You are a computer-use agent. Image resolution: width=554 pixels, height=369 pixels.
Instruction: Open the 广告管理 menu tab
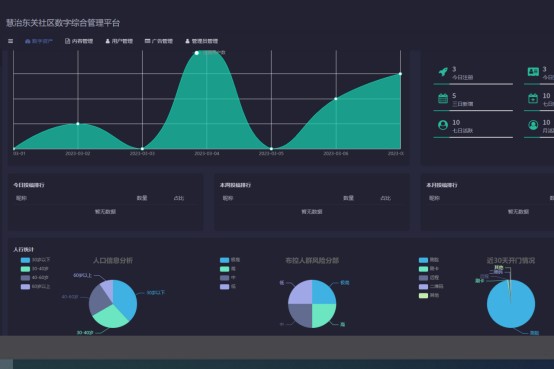coord(159,41)
